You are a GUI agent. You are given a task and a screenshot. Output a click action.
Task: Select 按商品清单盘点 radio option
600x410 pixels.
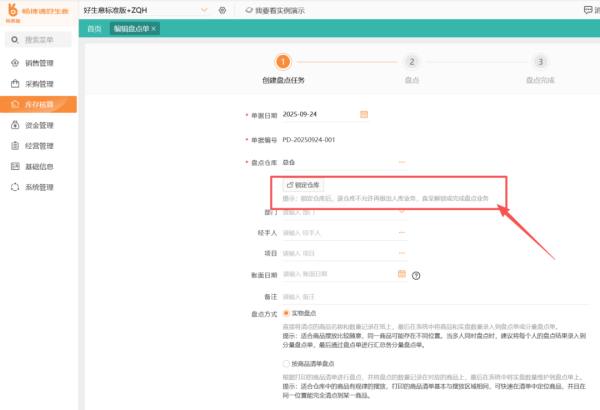[286, 363]
